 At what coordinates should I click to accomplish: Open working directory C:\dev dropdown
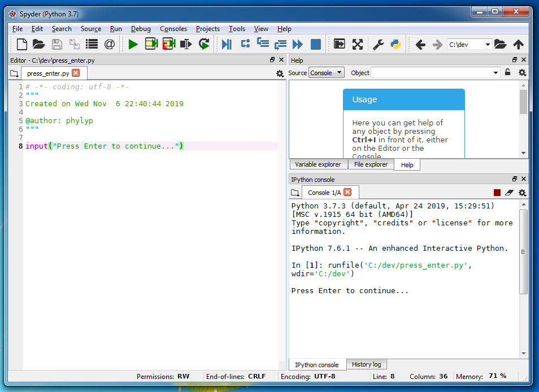(x=488, y=45)
